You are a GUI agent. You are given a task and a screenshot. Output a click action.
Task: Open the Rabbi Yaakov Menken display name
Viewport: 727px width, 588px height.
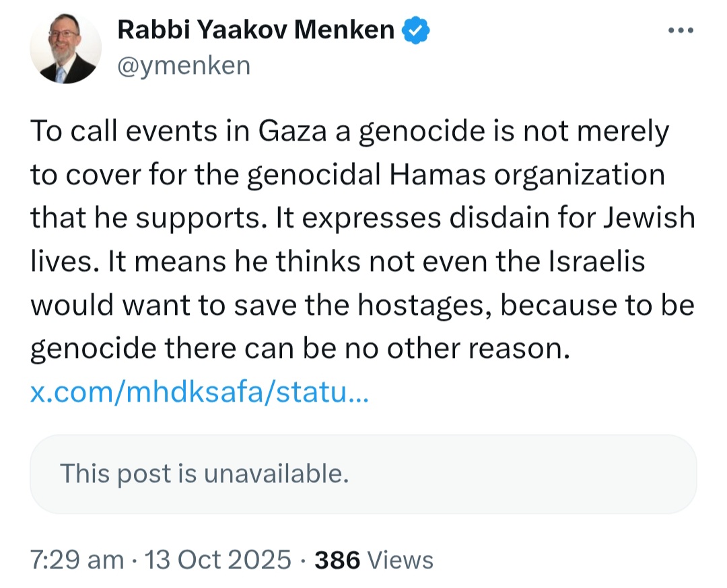coord(256,30)
